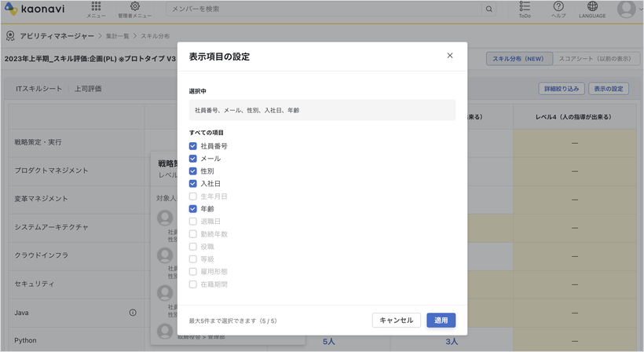Select the 戦略策定・実行 row label
This screenshot has width=644, height=352.
(38, 142)
